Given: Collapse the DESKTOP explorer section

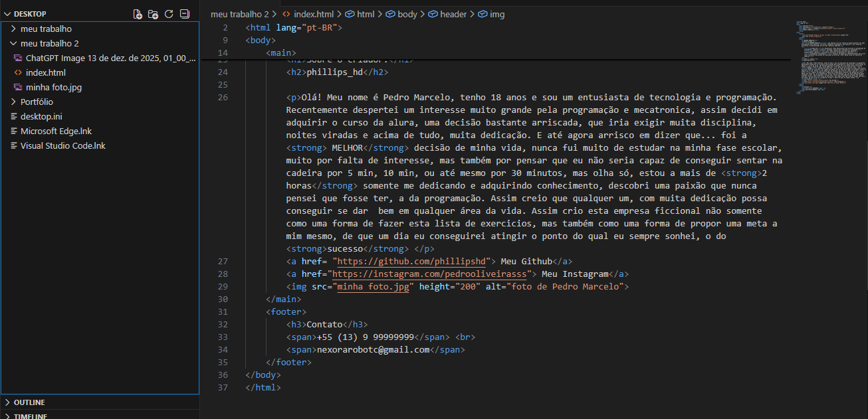Looking at the screenshot, I should [x=29, y=14].
